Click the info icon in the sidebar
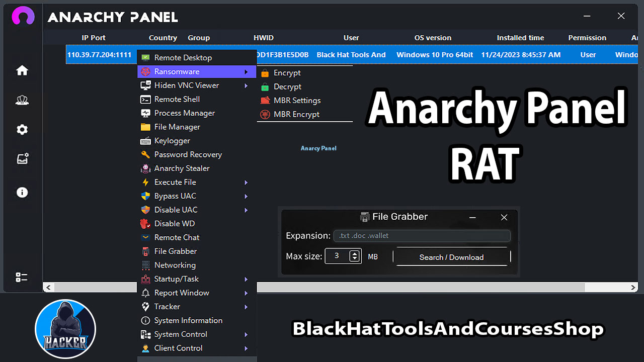The width and height of the screenshot is (644, 362). click(22, 192)
